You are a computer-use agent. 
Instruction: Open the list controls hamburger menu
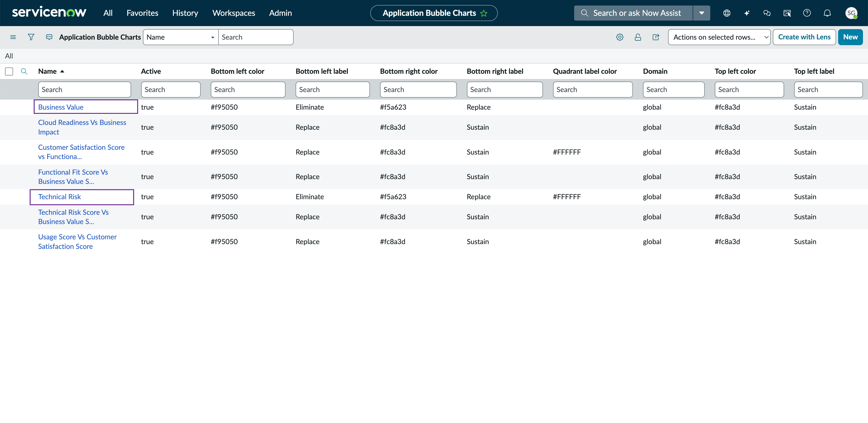coord(13,37)
